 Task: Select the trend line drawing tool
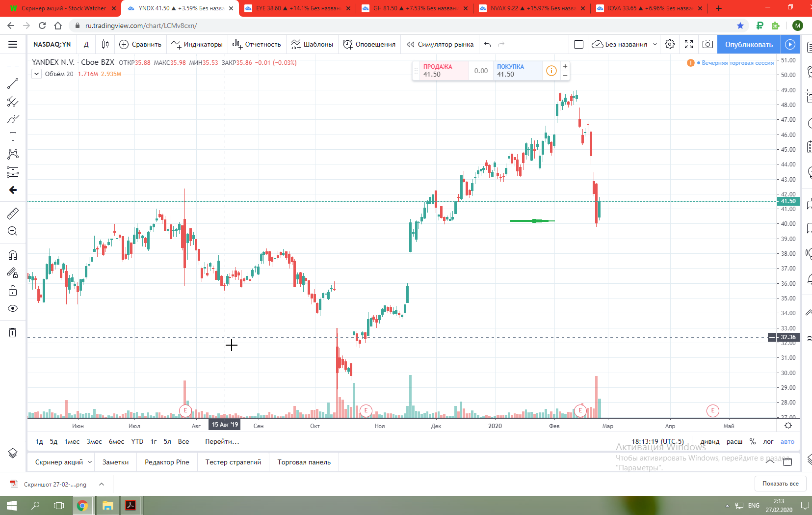[13, 83]
